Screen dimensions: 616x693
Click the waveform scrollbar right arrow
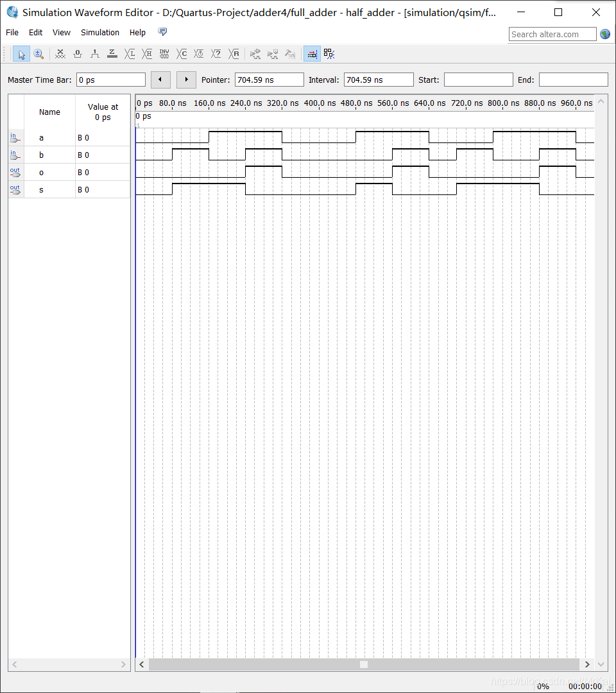pyautogui.click(x=587, y=664)
